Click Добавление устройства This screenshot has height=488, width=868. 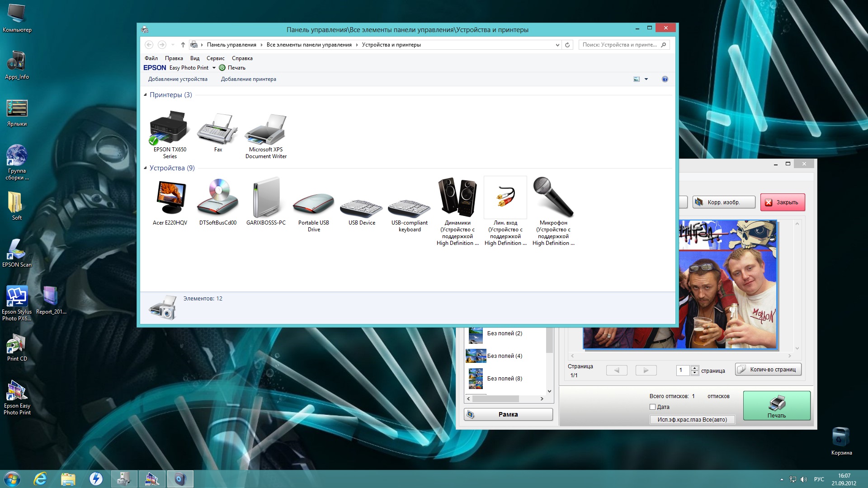click(178, 79)
